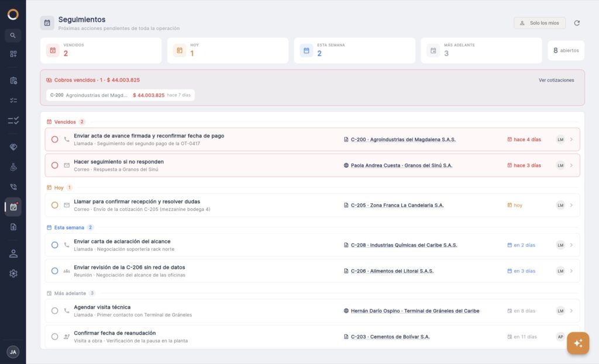Open the invoice document icon in sidebar
Screen dimensions: 599x364
13,227
